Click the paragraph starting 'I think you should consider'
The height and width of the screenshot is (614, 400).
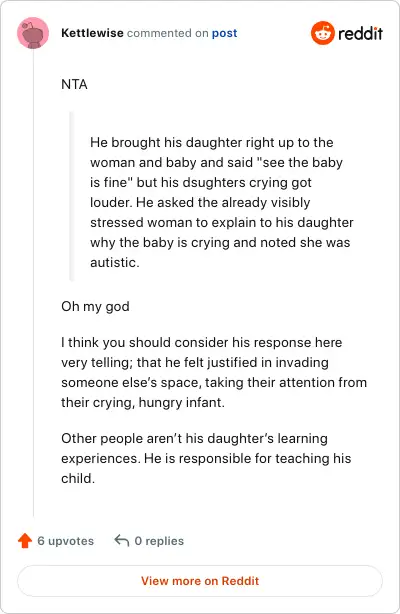(214, 372)
